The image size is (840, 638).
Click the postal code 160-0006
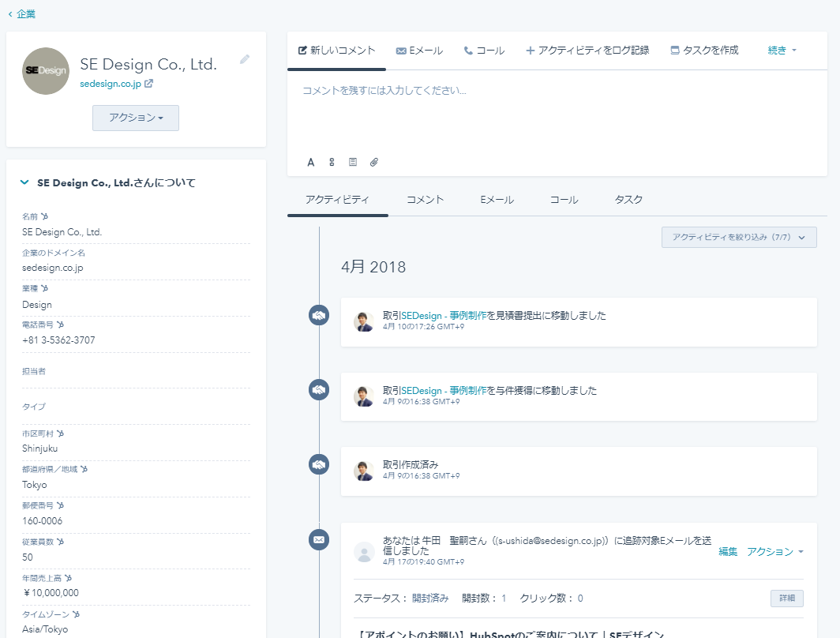click(43, 520)
